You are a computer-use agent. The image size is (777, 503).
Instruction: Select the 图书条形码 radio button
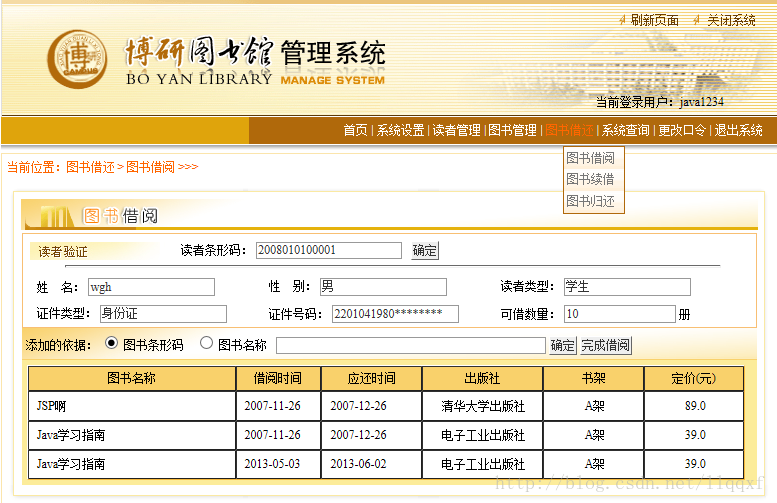[111, 343]
